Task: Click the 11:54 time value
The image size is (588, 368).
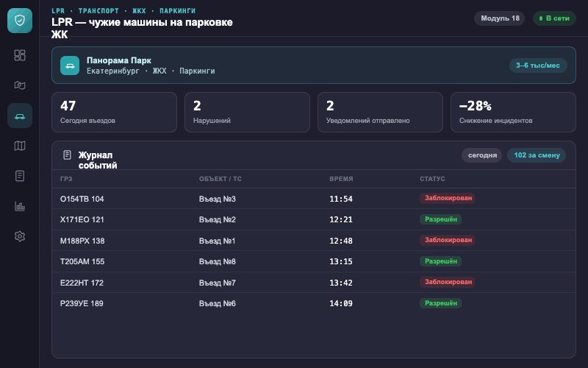Action: (x=341, y=199)
